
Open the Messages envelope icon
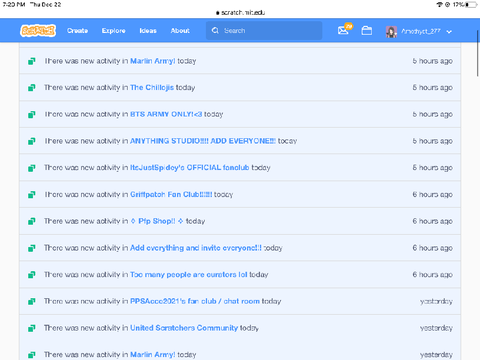tap(343, 31)
